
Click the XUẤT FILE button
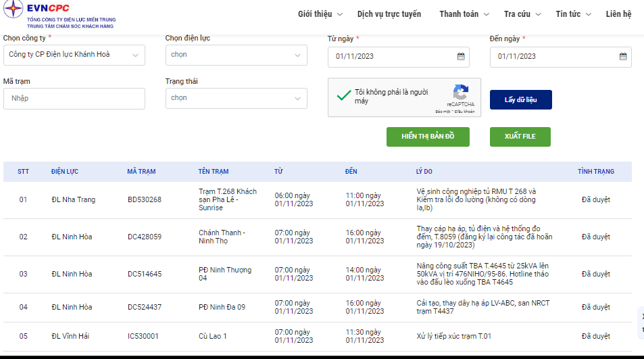pos(520,137)
